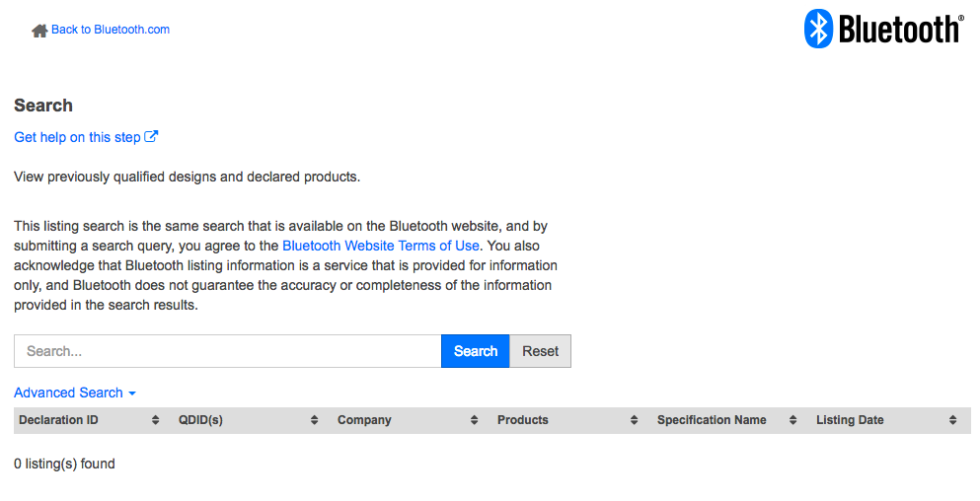Click the Specification Name column header
Image resolution: width=980 pixels, height=501 pixels.
(x=712, y=420)
